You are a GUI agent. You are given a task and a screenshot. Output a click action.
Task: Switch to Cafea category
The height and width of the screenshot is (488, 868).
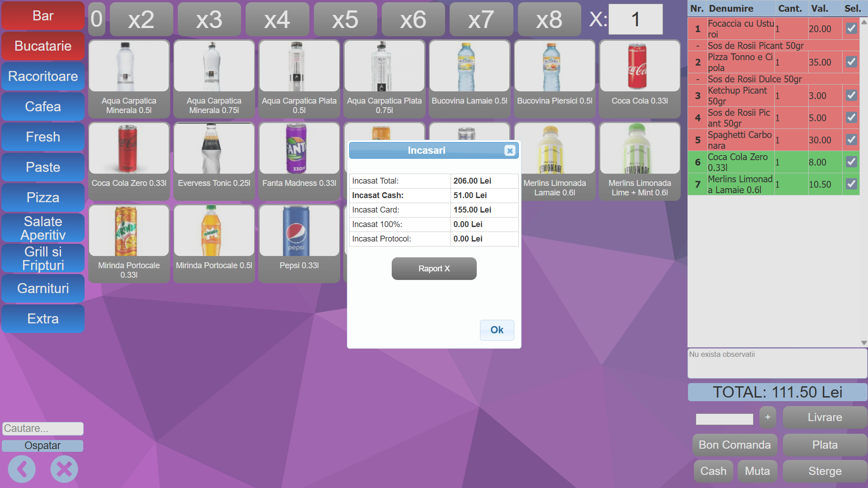pyautogui.click(x=43, y=107)
